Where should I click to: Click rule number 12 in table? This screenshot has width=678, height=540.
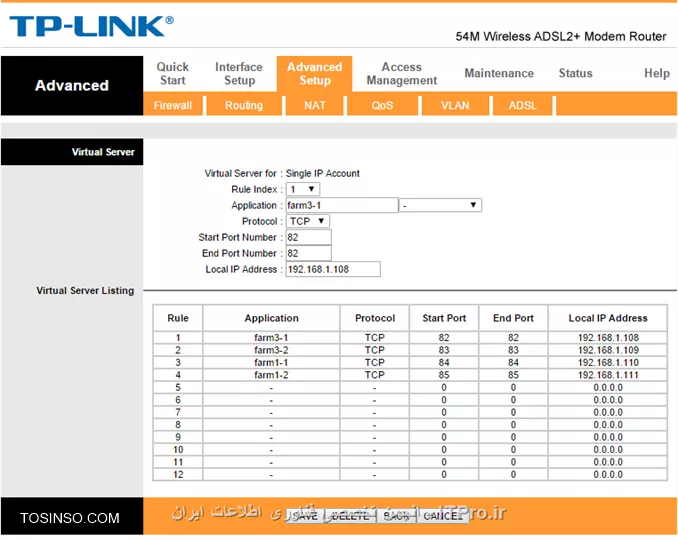178,475
